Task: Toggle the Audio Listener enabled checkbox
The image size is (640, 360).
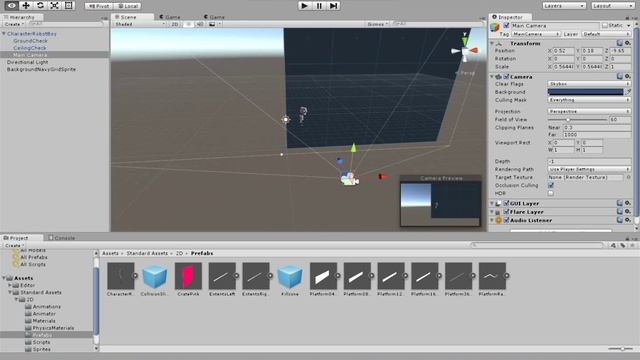Action: [x=507, y=220]
